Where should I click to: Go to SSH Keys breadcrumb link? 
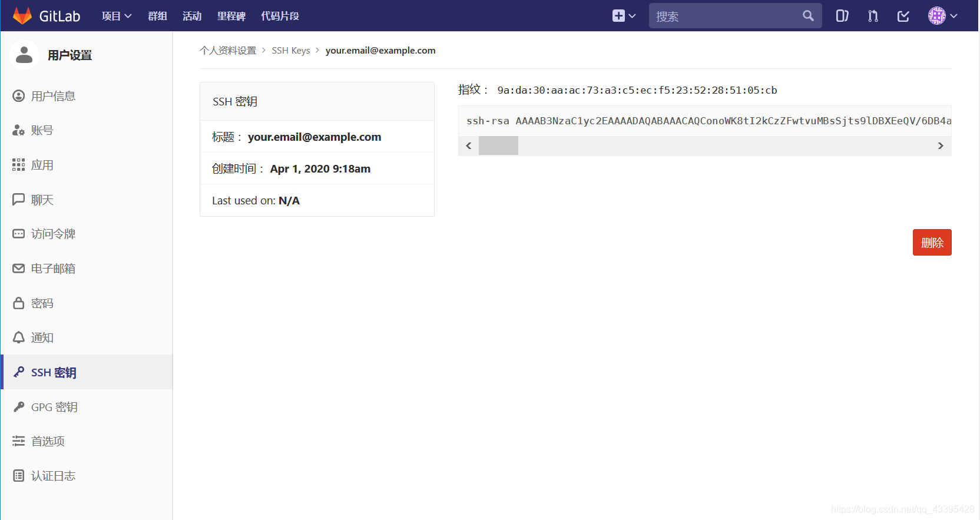tap(291, 51)
